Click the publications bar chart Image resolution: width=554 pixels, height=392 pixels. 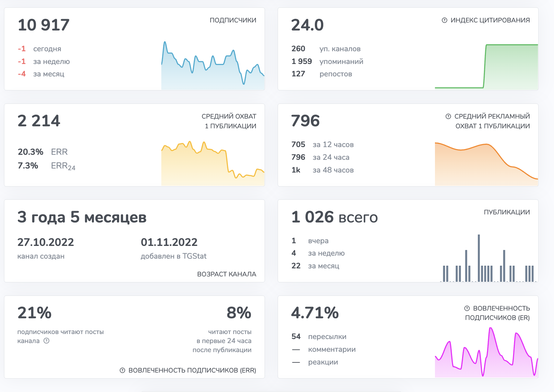point(480,265)
